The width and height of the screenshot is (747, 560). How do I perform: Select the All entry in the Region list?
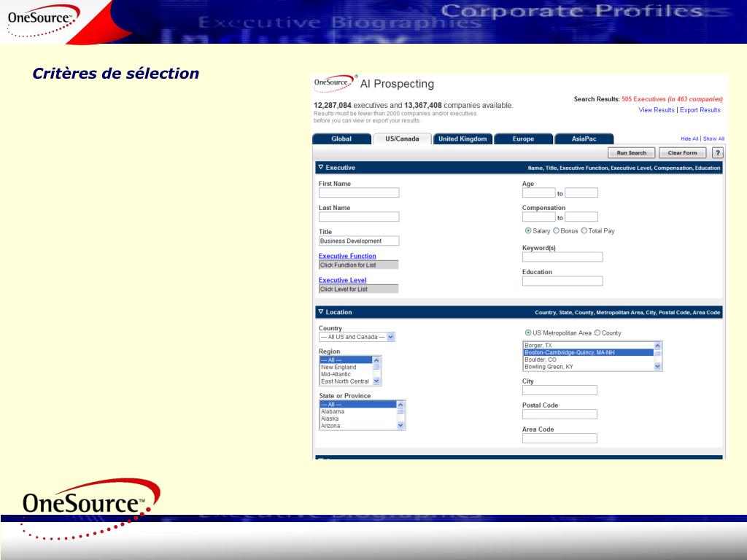[x=346, y=360]
